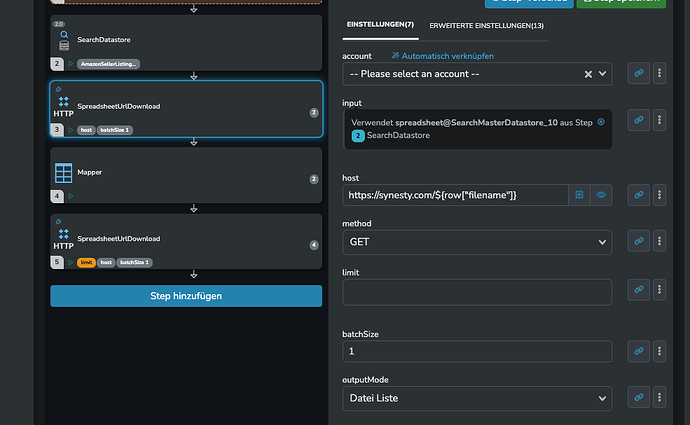
Task: Click the insert-variable icon in host field
Action: click(579, 195)
